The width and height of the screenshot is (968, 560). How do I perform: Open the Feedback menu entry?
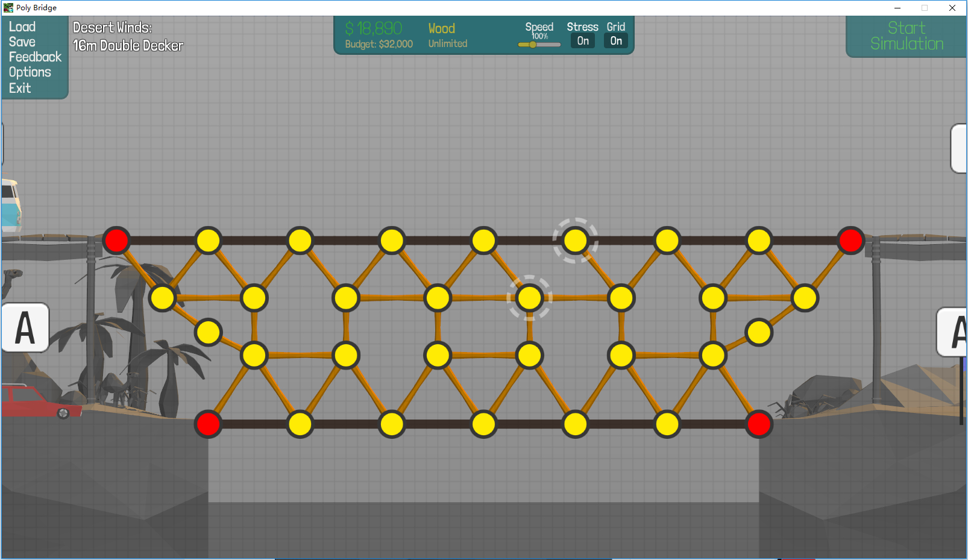[35, 57]
